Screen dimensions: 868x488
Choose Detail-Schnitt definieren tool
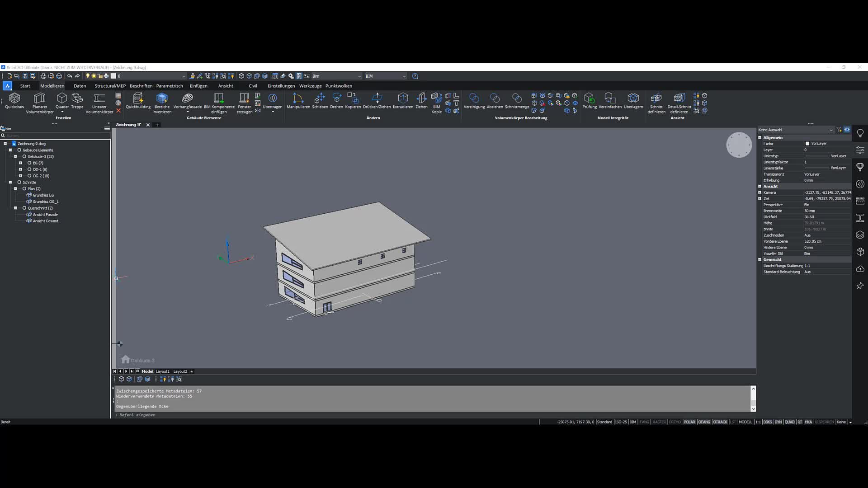coord(679,103)
